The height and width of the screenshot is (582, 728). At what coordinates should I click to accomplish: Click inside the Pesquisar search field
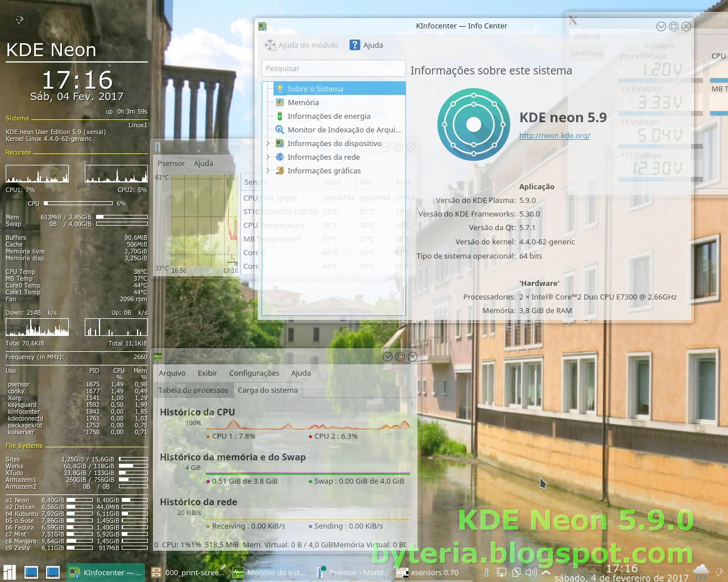(x=333, y=68)
